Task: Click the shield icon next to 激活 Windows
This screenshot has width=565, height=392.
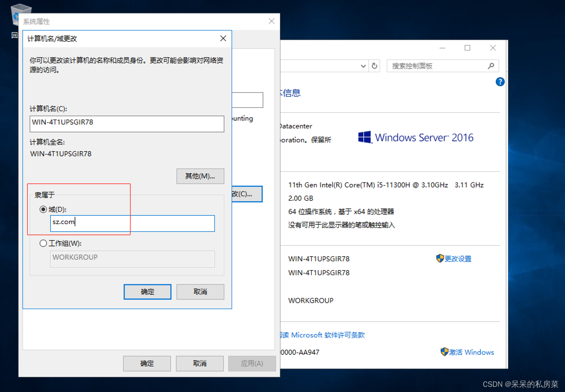Action: 444,352
